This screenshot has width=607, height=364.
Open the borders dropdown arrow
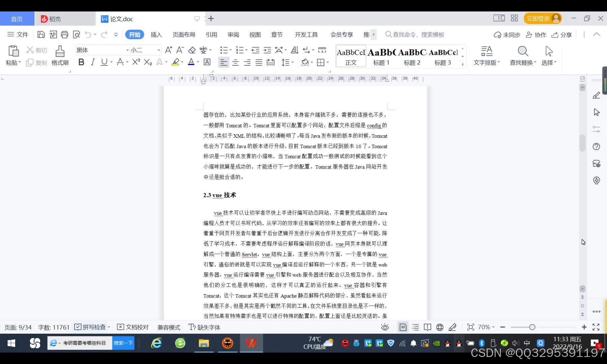tap(327, 62)
